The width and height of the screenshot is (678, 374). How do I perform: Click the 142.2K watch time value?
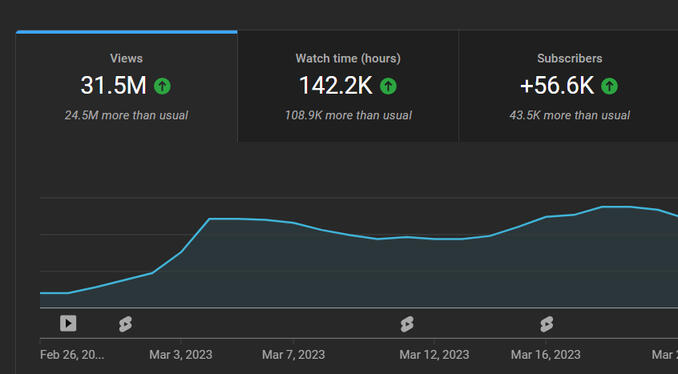(336, 86)
